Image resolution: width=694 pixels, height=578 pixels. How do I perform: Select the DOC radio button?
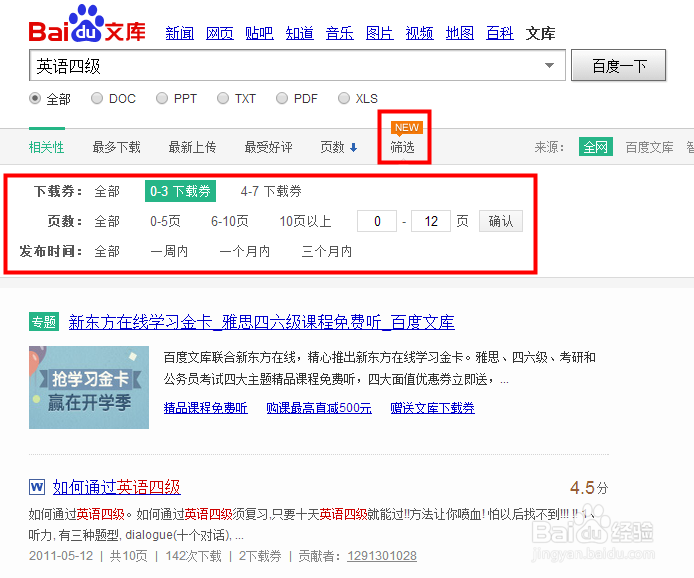point(97,98)
